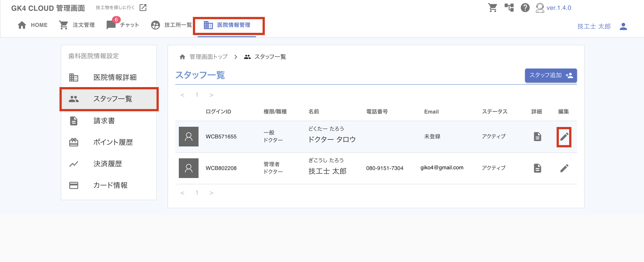
Task: Click next page arrow in bottom pagination
Action: point(211,193)
